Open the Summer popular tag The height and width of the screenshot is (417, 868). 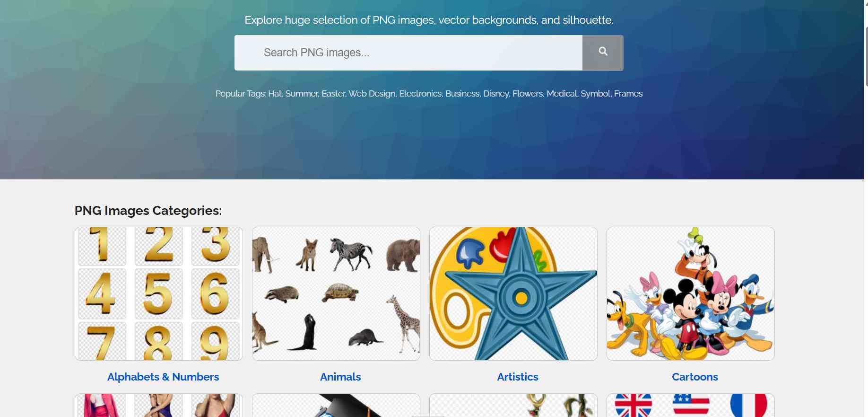[x=302, y=94]
